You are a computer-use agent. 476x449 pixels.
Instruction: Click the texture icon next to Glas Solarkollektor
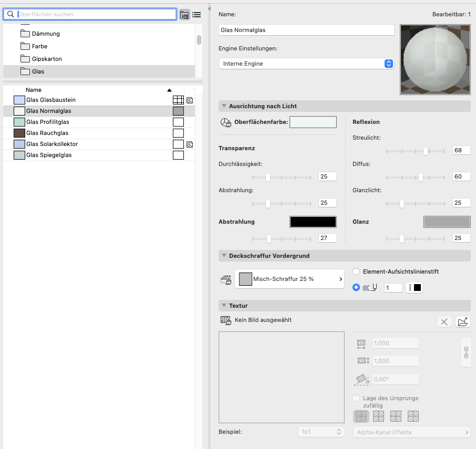pos(190,144)
